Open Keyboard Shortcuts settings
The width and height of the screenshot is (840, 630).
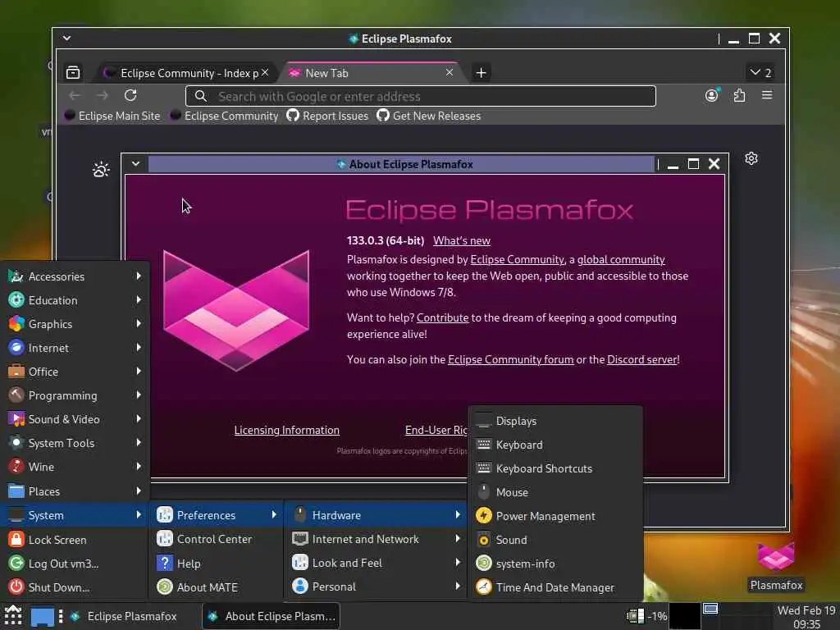coord(555,468)
